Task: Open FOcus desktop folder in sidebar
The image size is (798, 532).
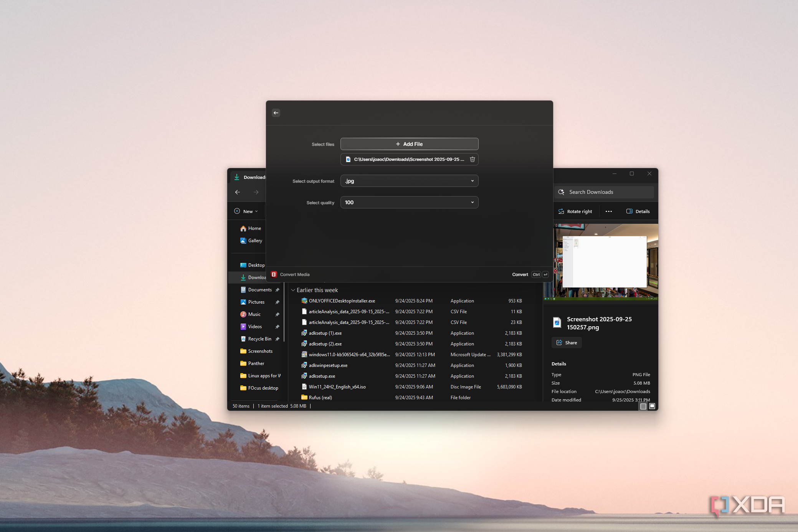Action: coord(259,388)
